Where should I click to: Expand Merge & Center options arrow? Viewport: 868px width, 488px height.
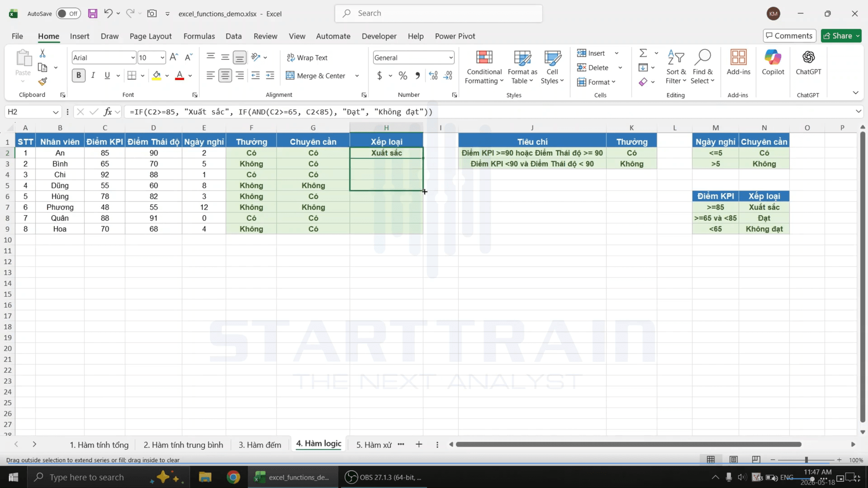(357, 76)
